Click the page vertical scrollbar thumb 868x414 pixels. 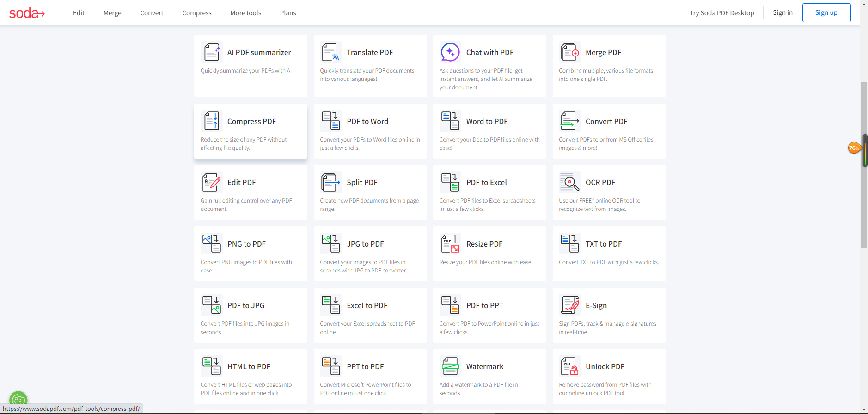864,165
